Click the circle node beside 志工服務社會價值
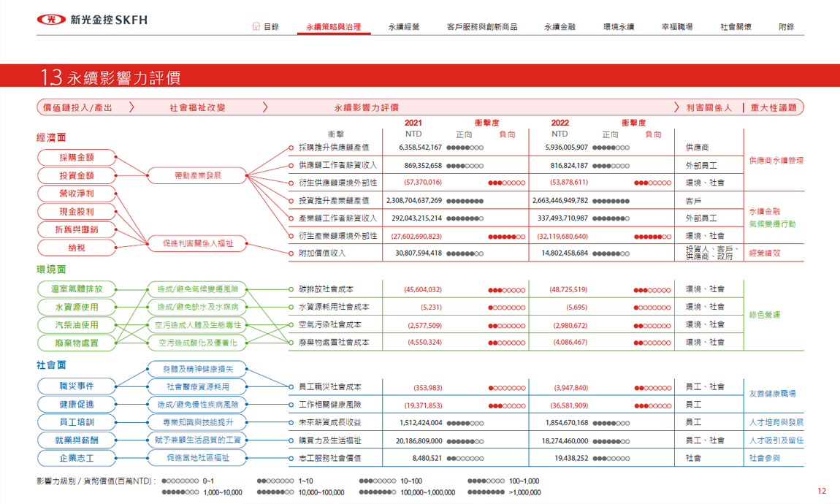Screen dimensions: 840x504 [x=291, y=458]
